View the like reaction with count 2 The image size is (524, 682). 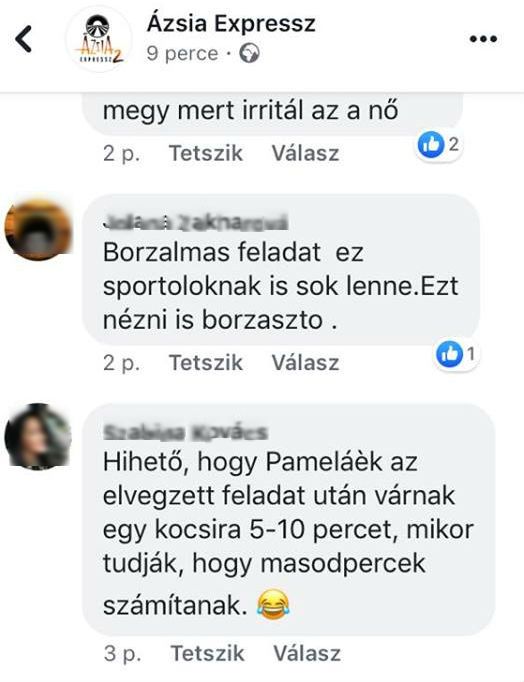438,145
